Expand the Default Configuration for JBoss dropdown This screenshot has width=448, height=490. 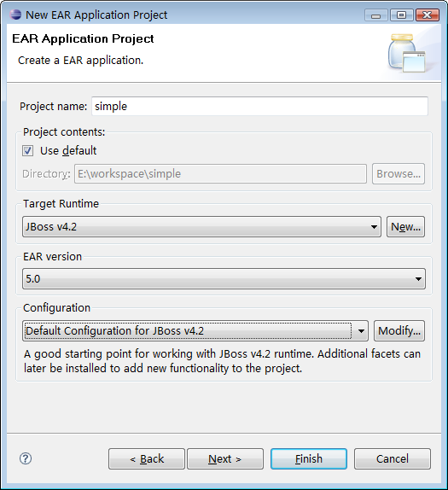click(x=195, y=330)
